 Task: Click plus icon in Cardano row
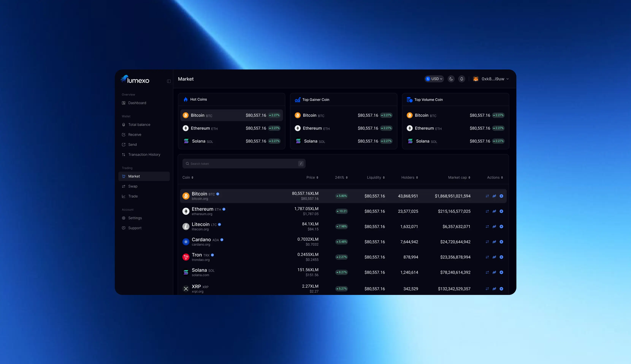click(x=501, y=242)
